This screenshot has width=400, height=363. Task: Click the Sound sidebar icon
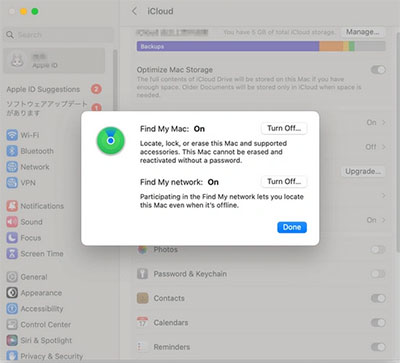pyautogui.click(x=12, y=222)
